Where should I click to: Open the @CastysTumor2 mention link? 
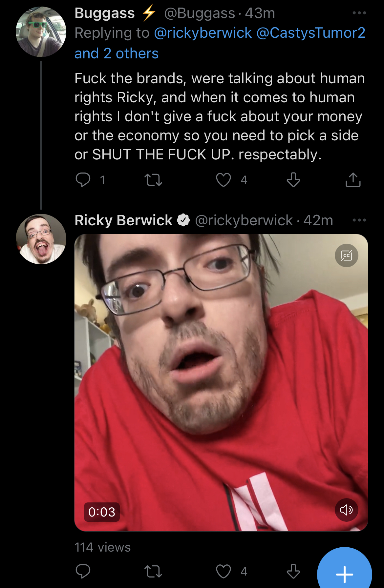[x=311, y=33]
